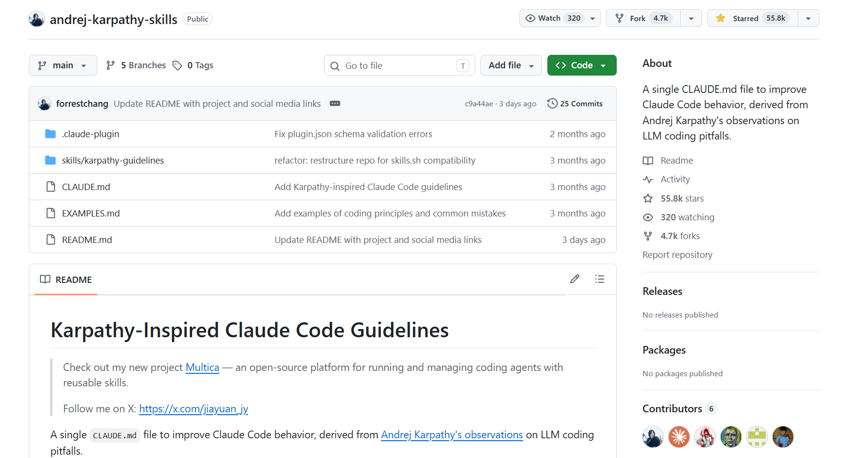The height and width of the screenshot is (458, 868).
Task: Open the star lists dropdown arrow
Action: pyautogui.click(x=808, y=18)
